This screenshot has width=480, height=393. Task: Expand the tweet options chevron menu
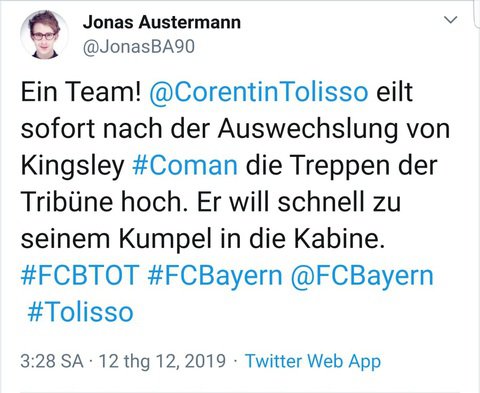(451, 20)
